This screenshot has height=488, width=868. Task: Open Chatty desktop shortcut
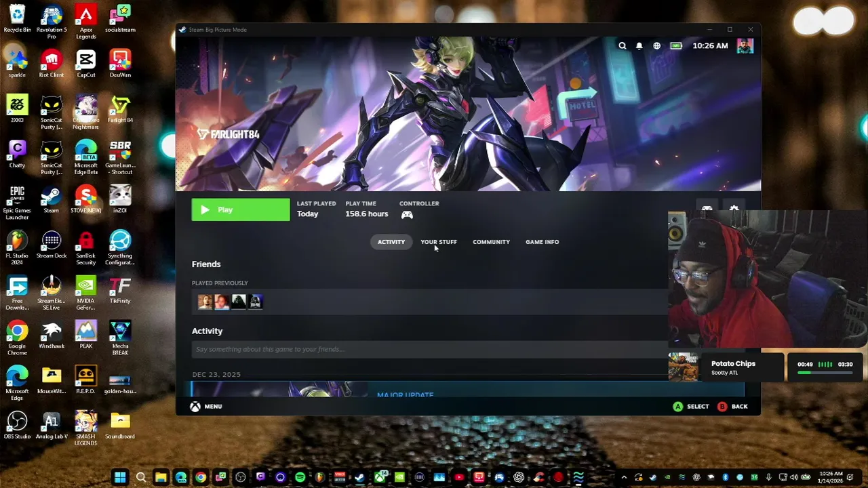(17, 155)
